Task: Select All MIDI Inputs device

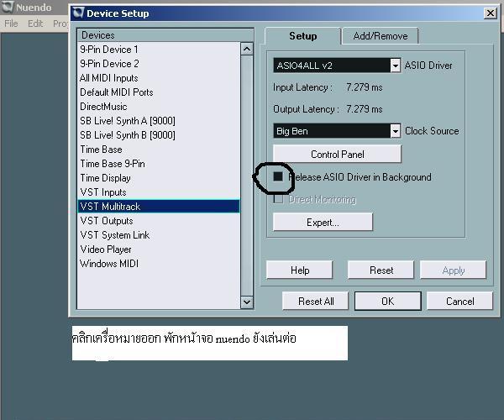Action: click(x=159, y=78)
